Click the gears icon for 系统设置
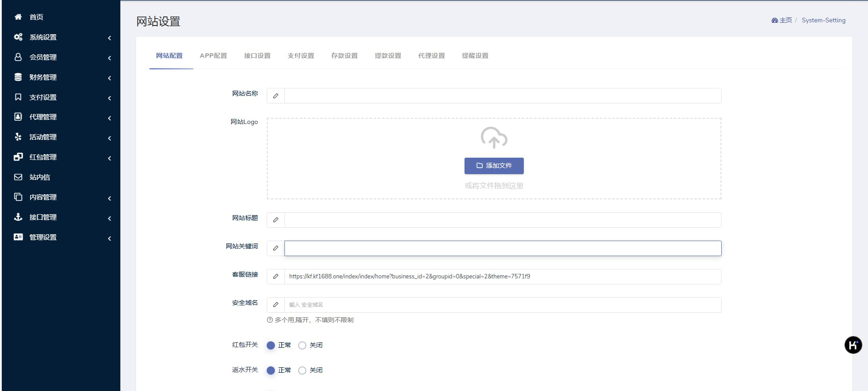Viewport: 868px width, 391px height. pyautogui.click(x=18, y=37)
